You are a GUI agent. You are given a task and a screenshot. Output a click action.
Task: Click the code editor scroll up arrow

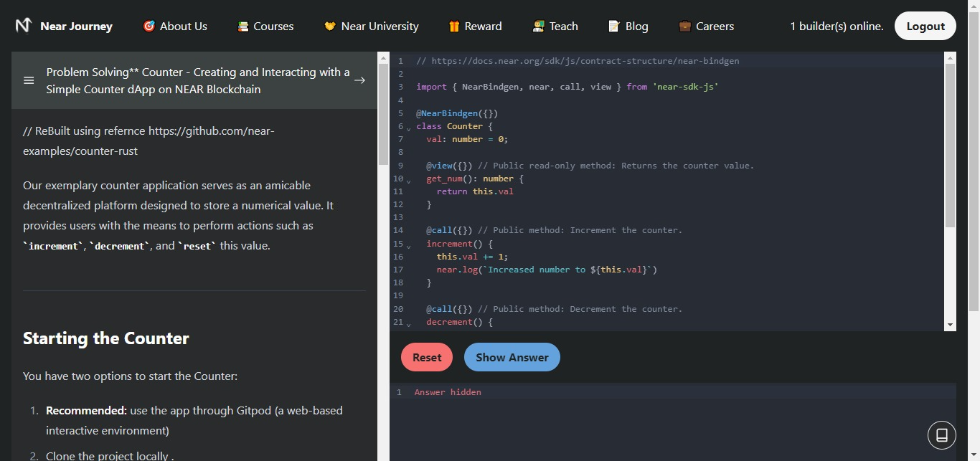(x=951, y=57)
